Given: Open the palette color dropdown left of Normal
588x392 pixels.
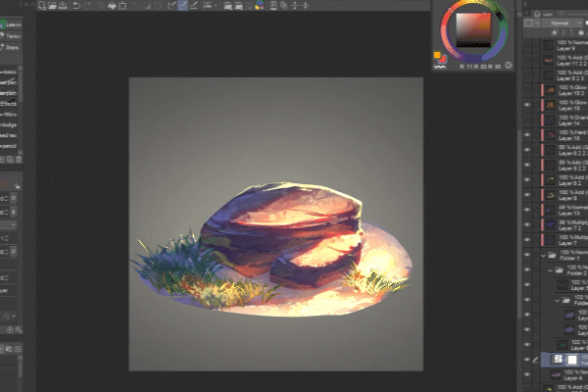Looking at the screenshot, I should click(x=532, y=24).
